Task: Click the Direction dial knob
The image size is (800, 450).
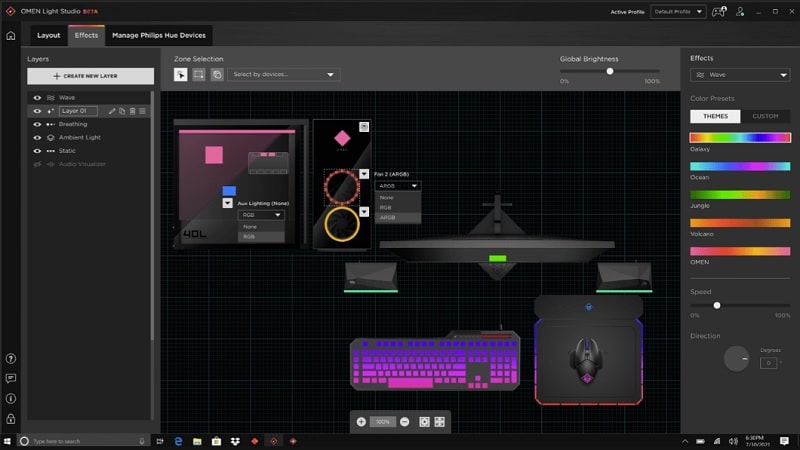Action: [736, 359]
